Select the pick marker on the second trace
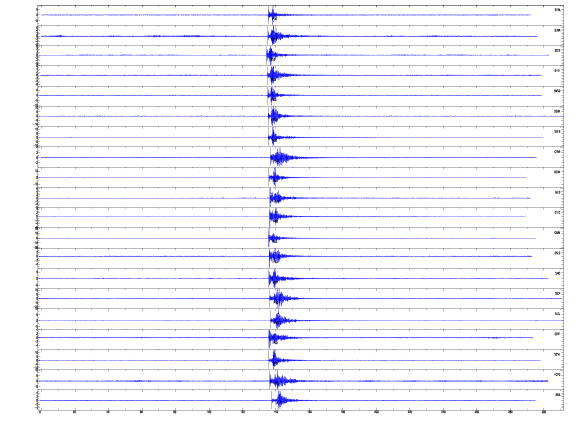580x440 pixels. tap(268, 37)
